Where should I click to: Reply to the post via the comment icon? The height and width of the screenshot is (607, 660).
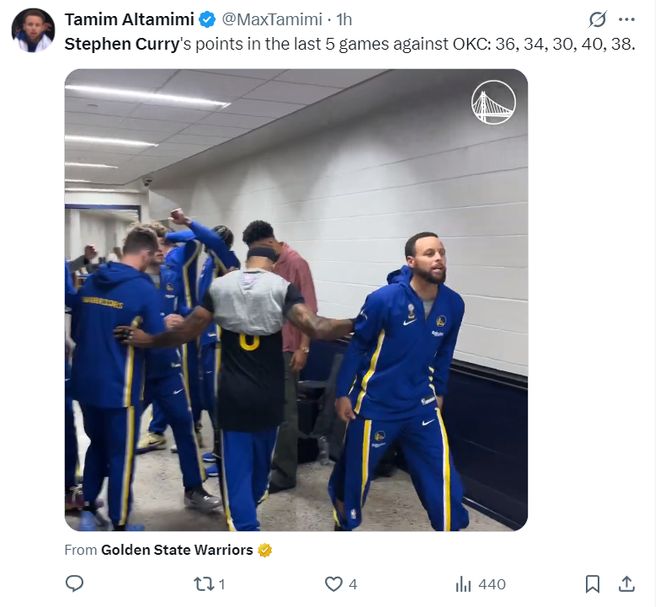[74, 584]
